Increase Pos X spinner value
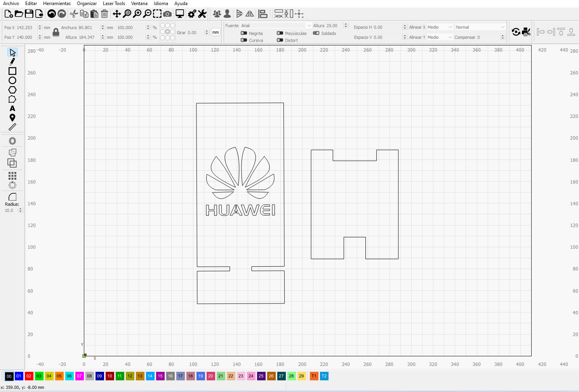This screenshot has width=579, height=392. click(x=40, y=26)
